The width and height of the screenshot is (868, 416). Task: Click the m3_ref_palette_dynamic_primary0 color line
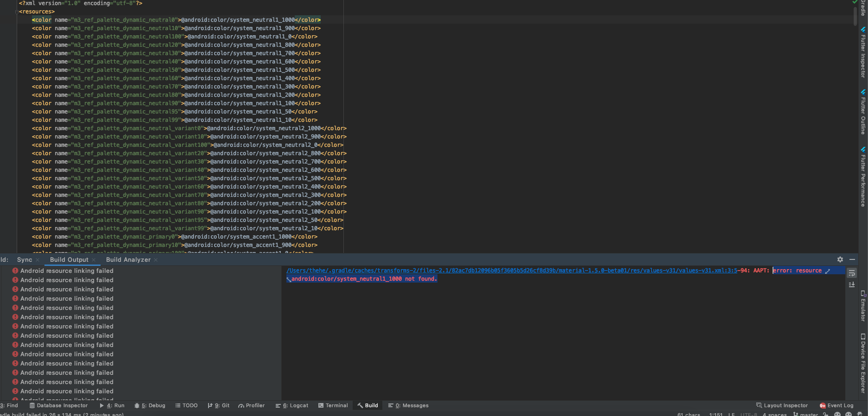click(x=175, y=237)
